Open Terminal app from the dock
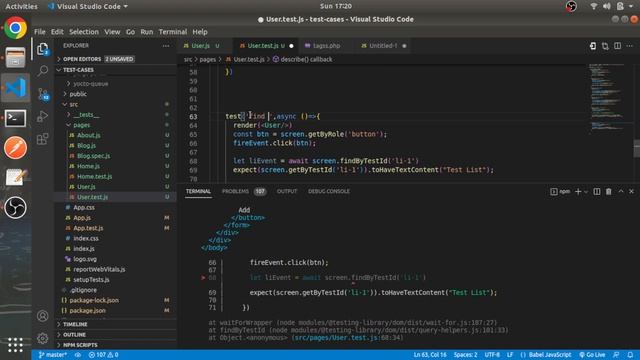640x360 pixels. (x=16, y=118)
